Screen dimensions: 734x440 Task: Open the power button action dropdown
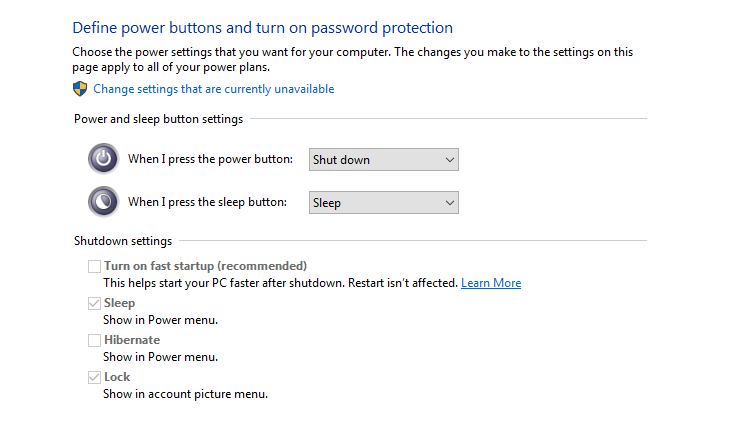[383, 160]
